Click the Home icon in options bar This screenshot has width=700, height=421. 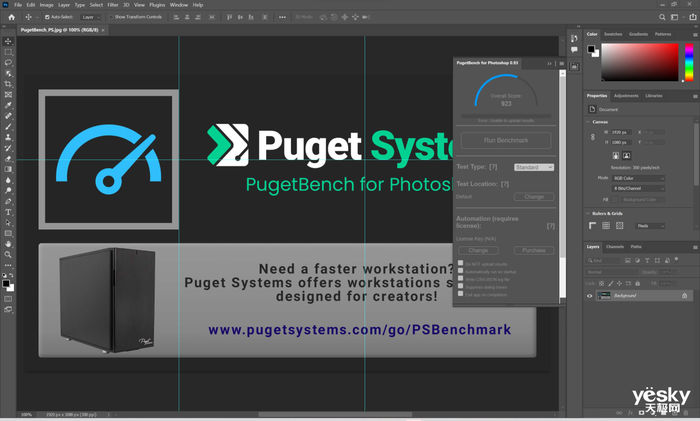coord(11,17)
